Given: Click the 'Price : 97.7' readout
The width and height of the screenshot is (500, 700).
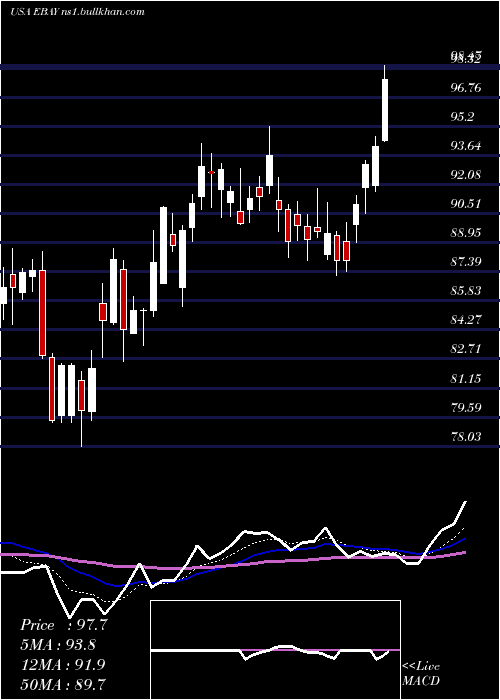Looking at the screenshot, I should [64, 625].
